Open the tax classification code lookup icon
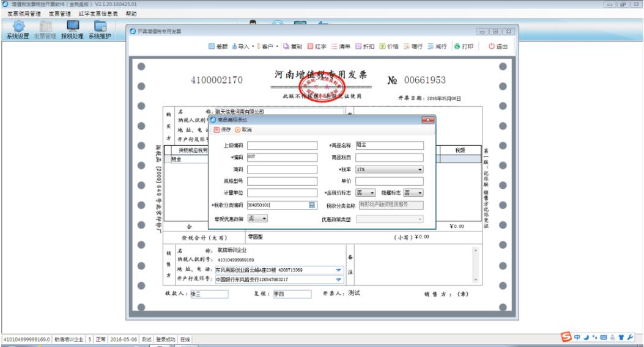 pyautogui.click(x=312, y=205)
